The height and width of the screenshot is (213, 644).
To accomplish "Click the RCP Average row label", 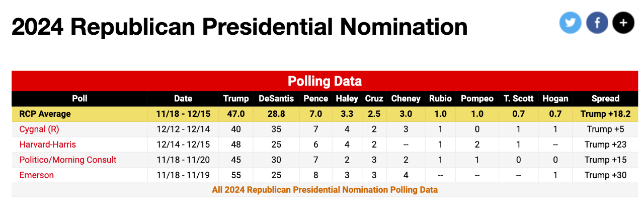I will 45,114.
